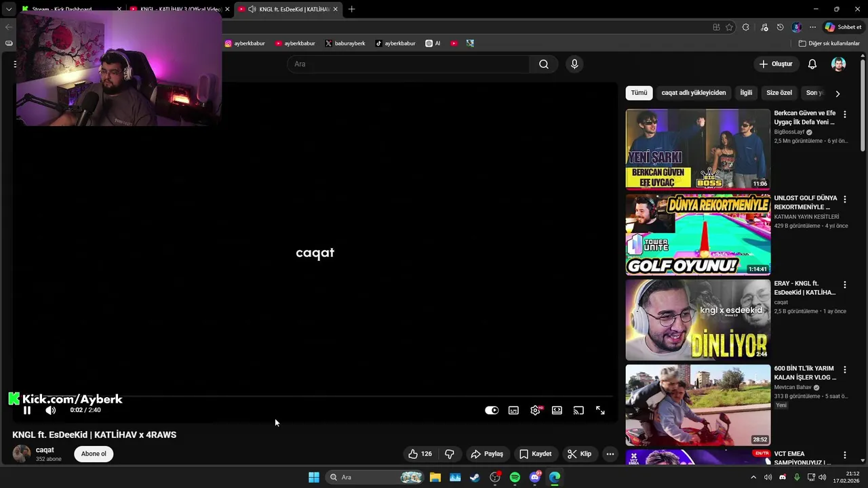Open X baburayberk bookmark
868x488 pixels.
[x=345, y=43]
